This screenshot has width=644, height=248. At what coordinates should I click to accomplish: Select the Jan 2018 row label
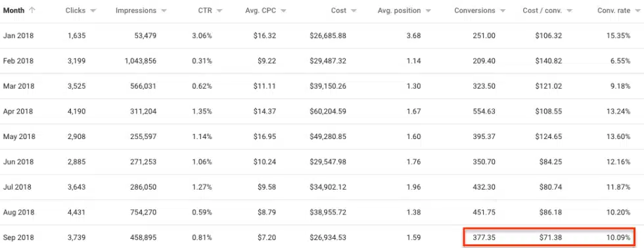point(18,35)
